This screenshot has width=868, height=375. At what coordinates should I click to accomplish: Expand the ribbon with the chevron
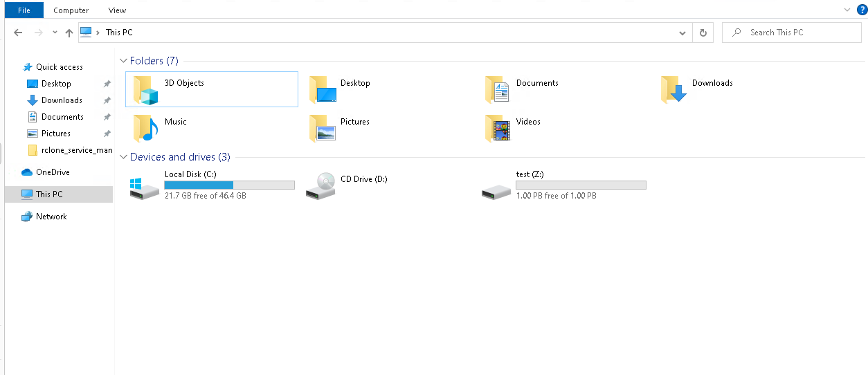[x=847, y=10]
